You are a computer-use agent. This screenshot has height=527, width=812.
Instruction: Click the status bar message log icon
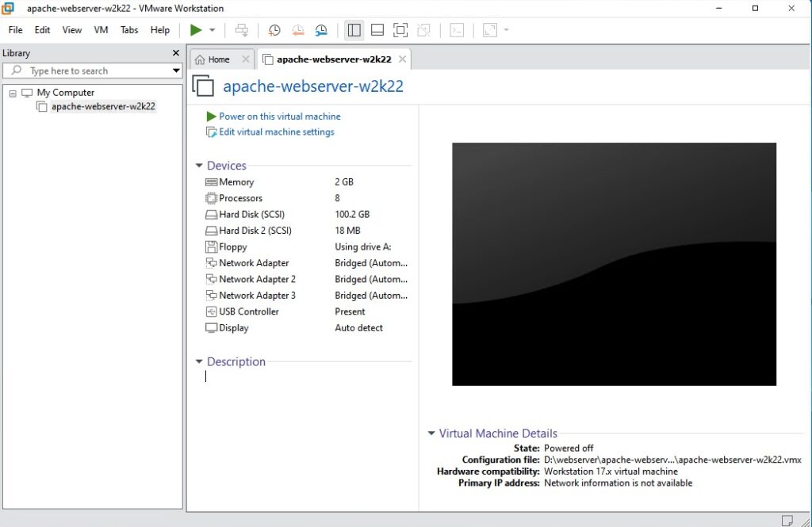coord(787,521)
